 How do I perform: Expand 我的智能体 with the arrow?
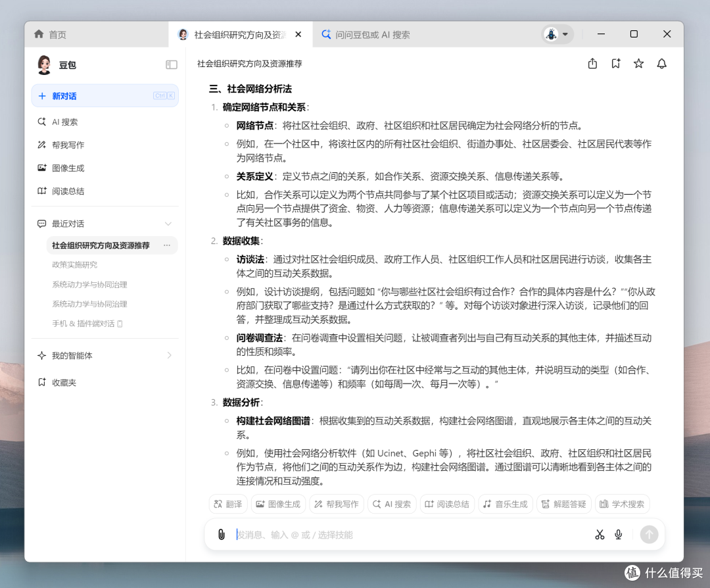tap(170, 355)
